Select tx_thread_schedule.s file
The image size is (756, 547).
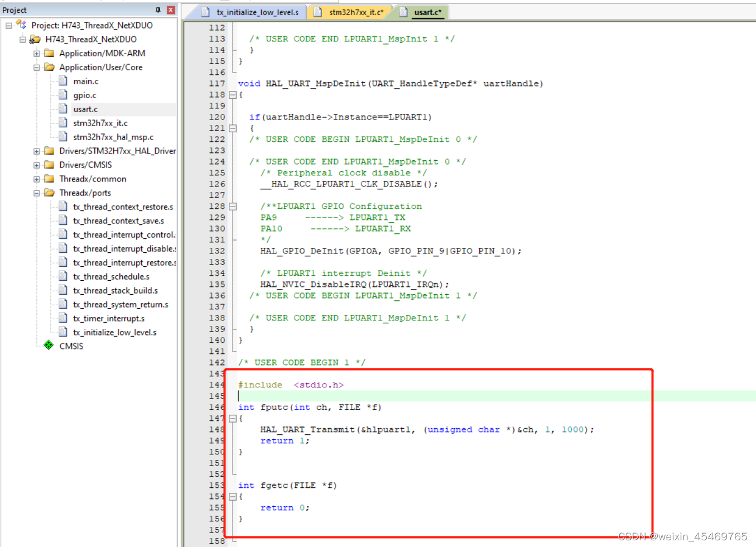coord(112,277)
